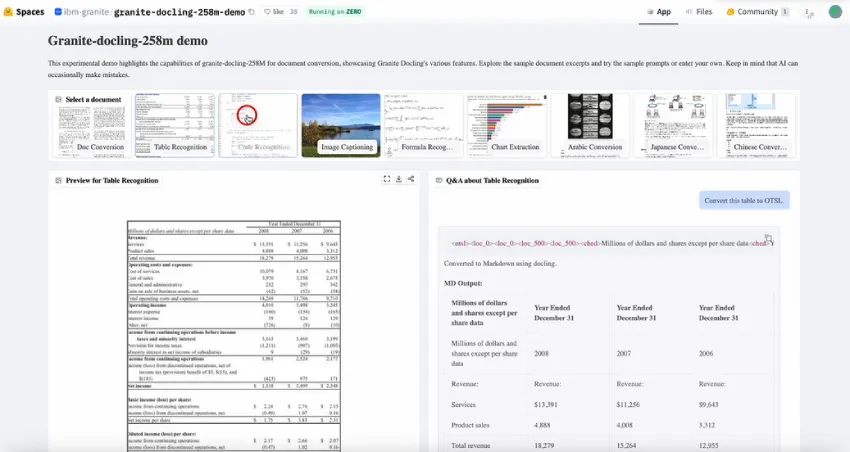
Task: Click the Running on ZERO status badge
Action: click(334, 11)
